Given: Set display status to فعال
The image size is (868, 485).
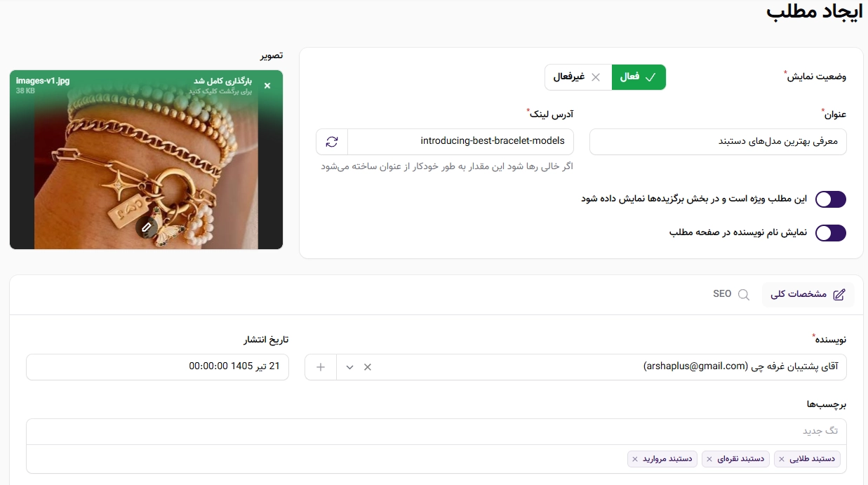Looking at the screenshot, I should tap(639, 77).
